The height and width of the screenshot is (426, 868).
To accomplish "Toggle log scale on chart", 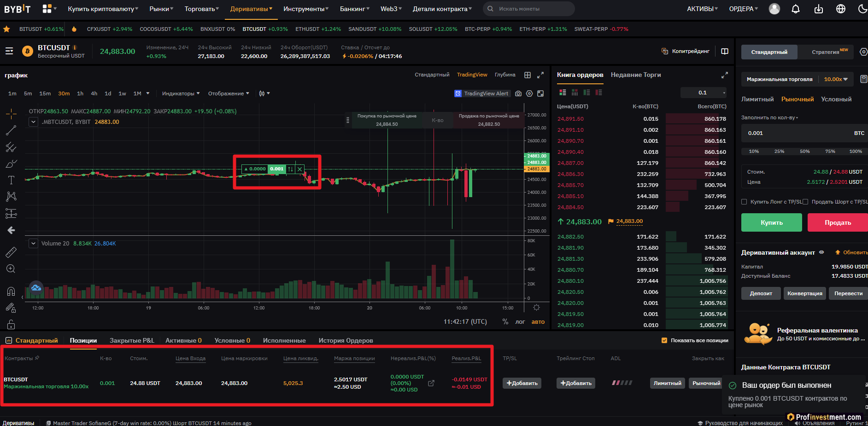I will 520,322.
